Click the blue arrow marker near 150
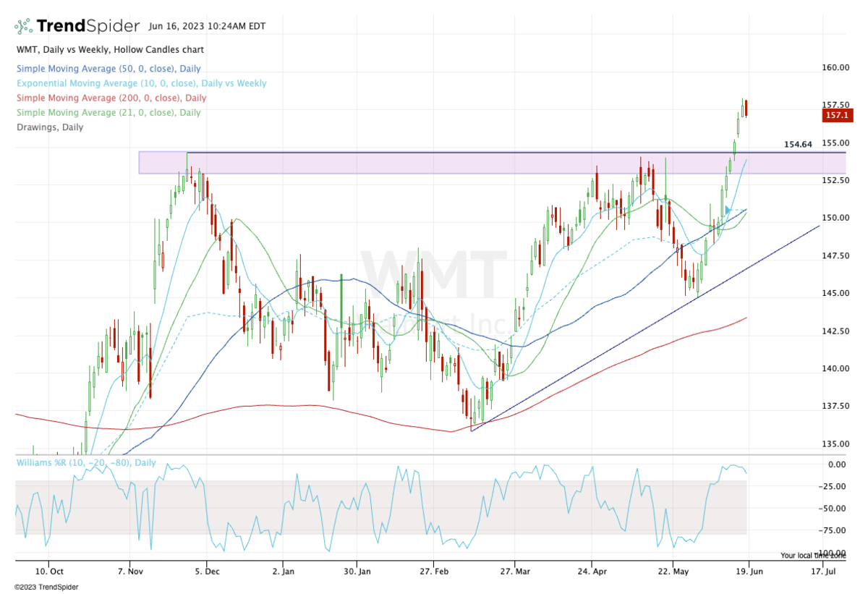 coord(728,211)
